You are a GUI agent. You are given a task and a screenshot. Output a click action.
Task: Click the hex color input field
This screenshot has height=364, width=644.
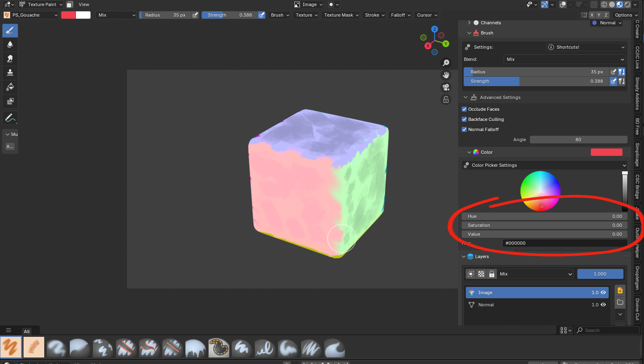point(564,243)
